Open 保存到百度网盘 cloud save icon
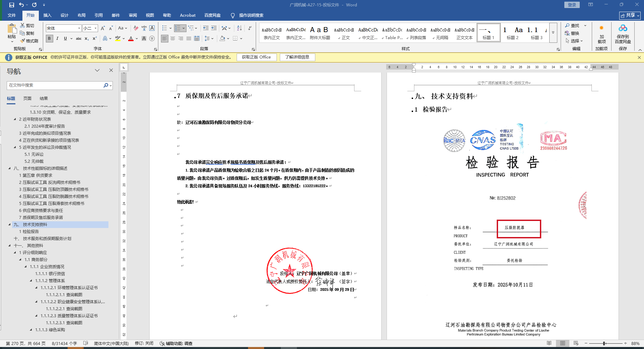644x349 pixels. 623,34
